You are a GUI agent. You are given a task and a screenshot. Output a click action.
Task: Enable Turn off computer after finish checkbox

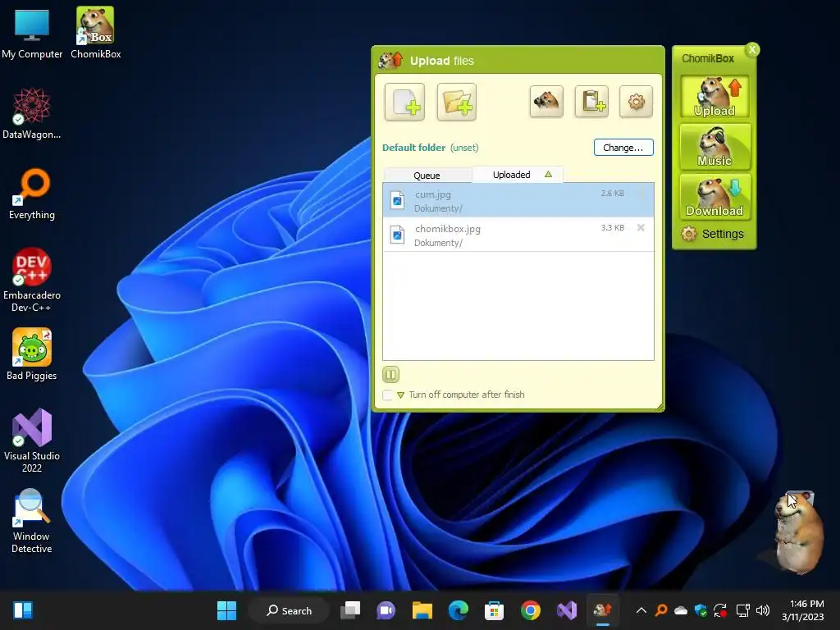(387, 395)
